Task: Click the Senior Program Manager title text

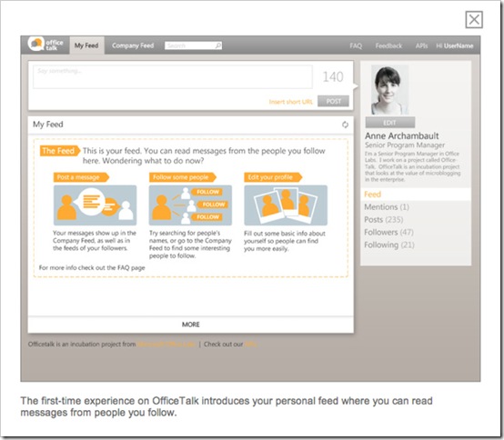Action: tap(405, 145)
